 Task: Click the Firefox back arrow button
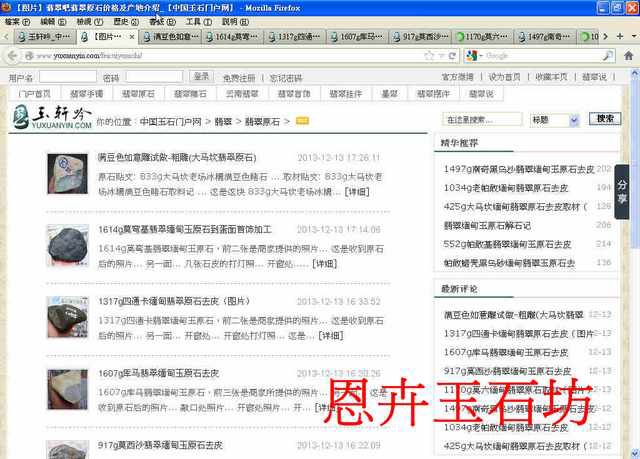tap(12, 55)
